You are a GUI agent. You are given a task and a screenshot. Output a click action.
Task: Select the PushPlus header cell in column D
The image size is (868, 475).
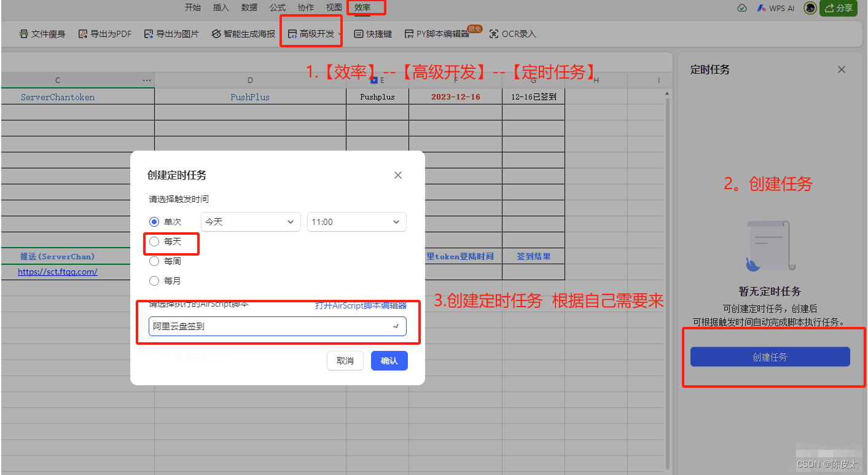click(x=250, y=97)
